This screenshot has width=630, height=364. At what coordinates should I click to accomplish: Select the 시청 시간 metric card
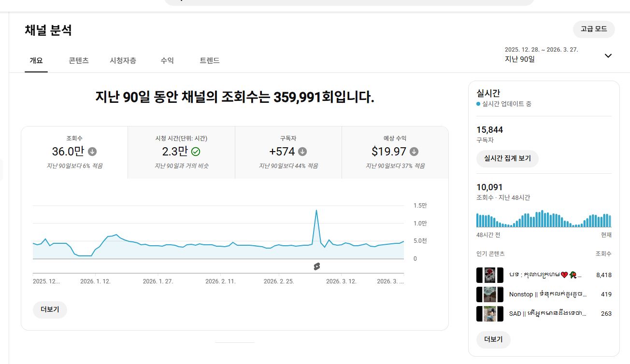pos(181,153)
